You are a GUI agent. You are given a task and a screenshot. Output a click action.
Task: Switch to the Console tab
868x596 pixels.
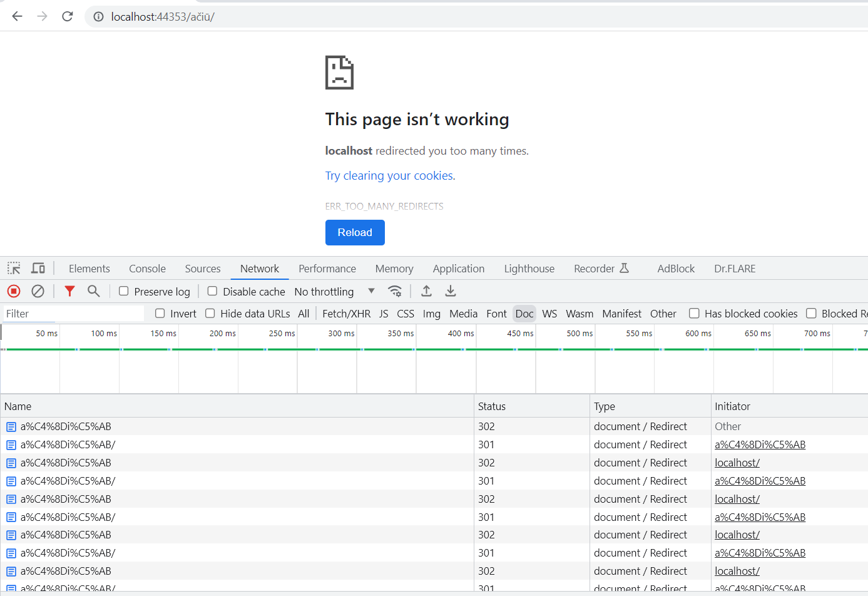point(147,269)
